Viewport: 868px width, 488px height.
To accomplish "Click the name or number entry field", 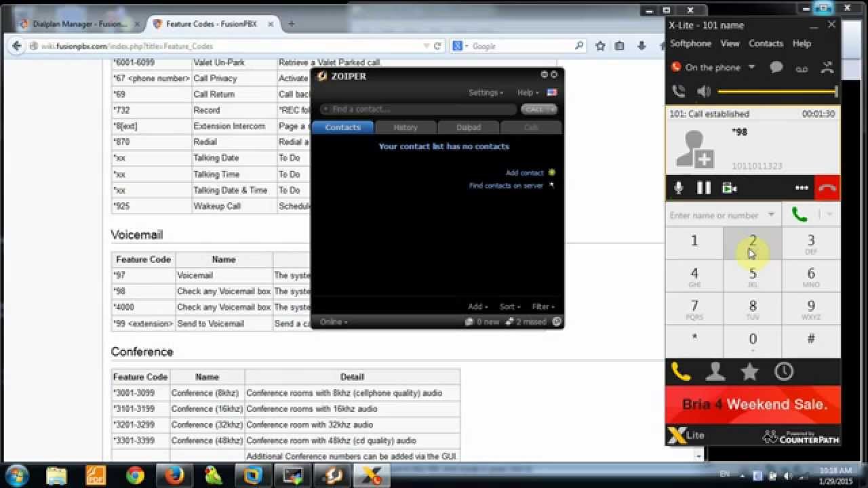I will click(x=714, y=215).
